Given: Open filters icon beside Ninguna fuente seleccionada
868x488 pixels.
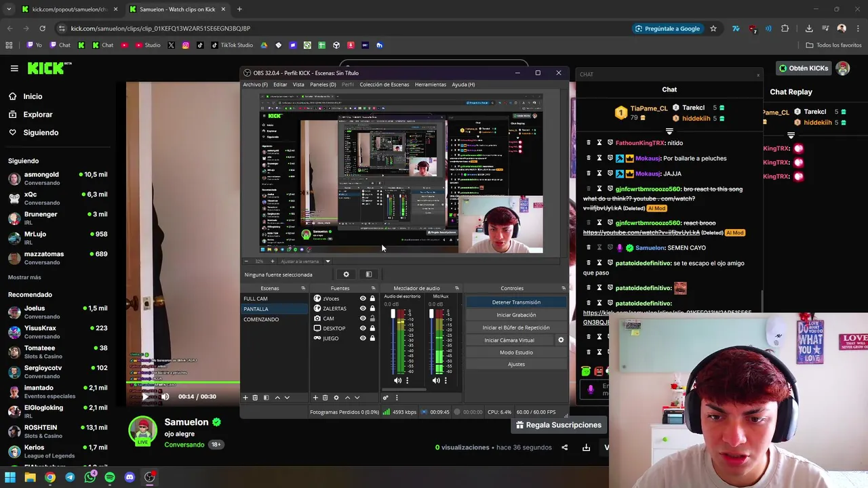Looking at the screenshot, I should pos(368,274).
